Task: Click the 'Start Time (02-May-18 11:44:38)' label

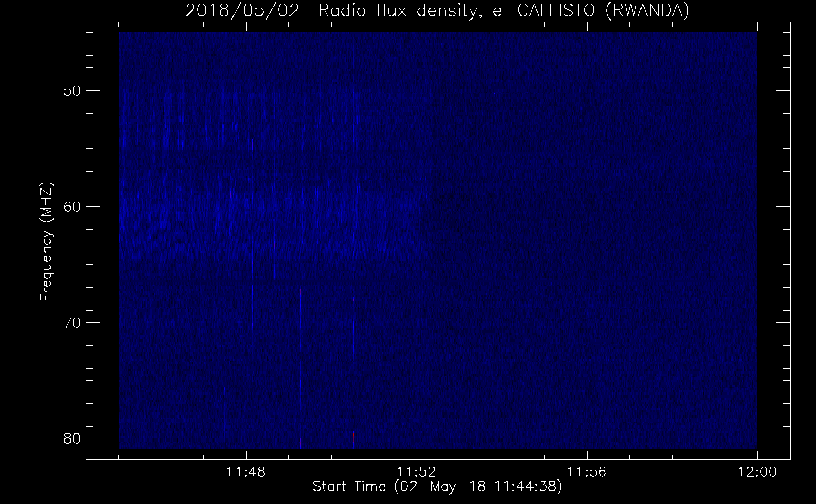Action: 437,487
